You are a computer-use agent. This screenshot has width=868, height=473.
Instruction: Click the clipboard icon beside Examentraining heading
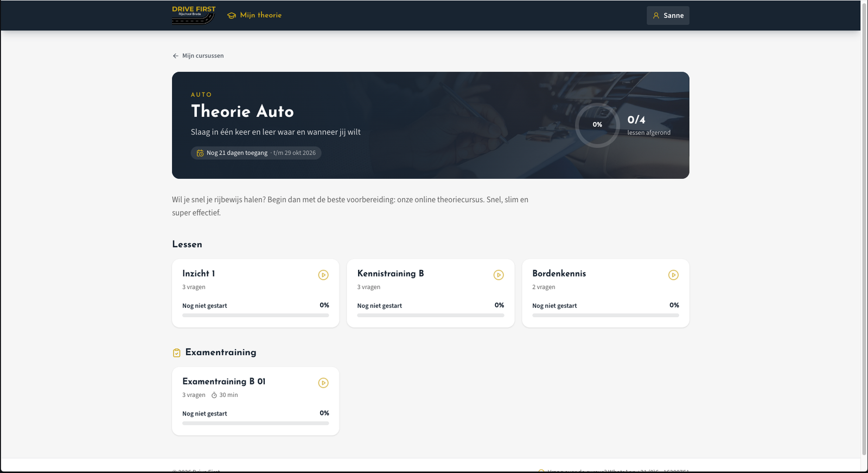(176, 353)
